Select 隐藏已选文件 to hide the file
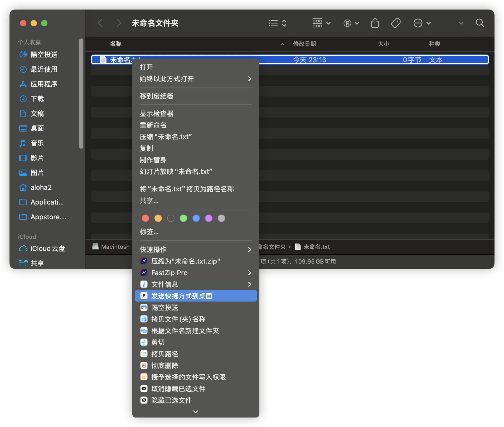The height and width of the screenshot is (427, 504). pyautogui.click(x=171, y=400)
